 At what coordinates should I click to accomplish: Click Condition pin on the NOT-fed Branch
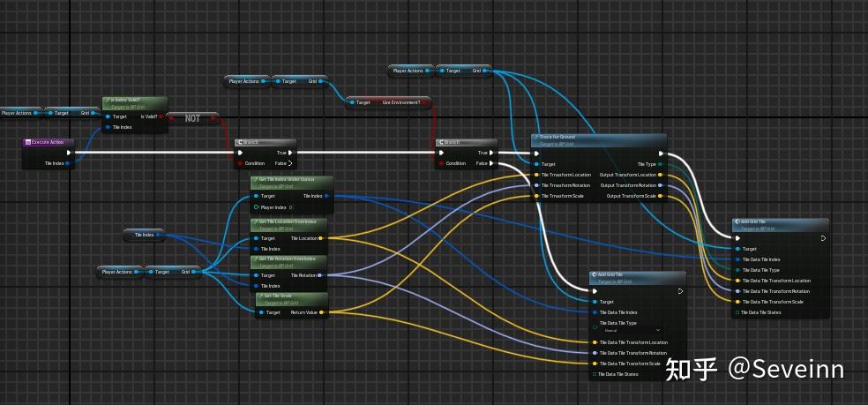(240, 163)
